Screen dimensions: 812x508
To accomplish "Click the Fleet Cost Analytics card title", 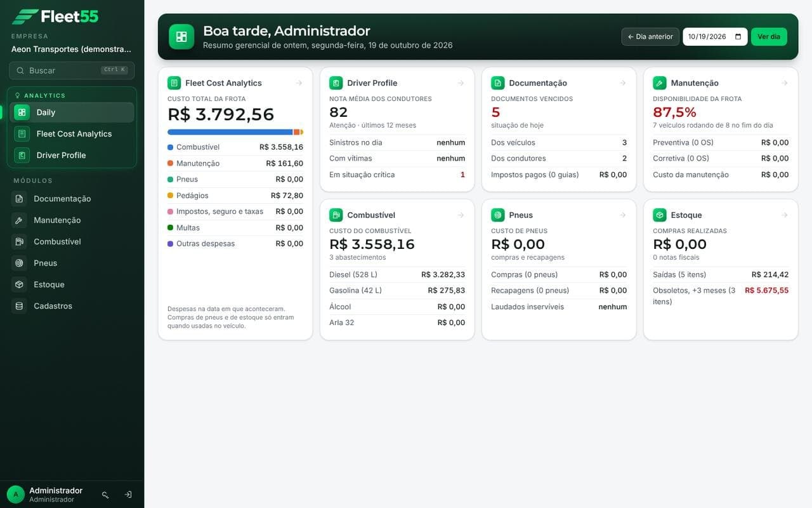I will pos(223,83).
